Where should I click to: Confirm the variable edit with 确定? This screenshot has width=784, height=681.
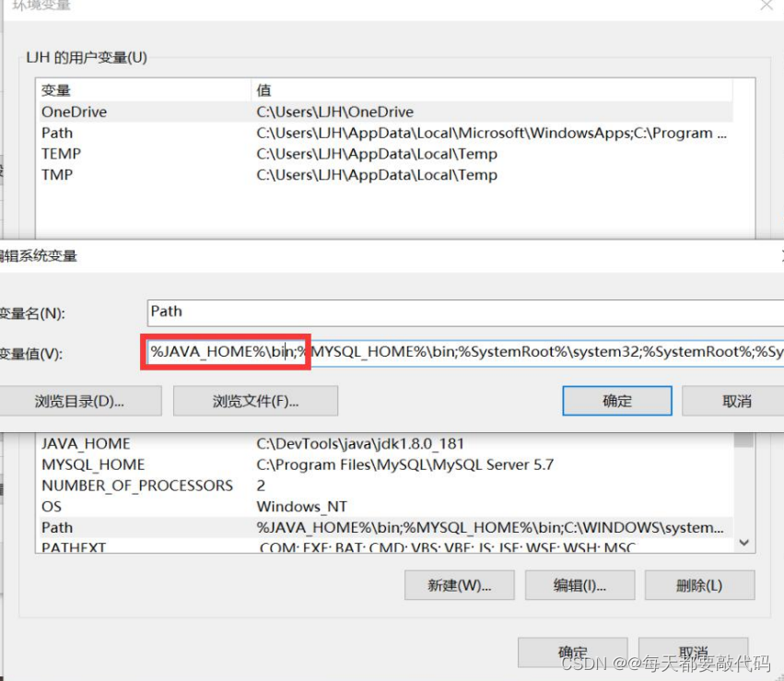click(x=615, y=400)
